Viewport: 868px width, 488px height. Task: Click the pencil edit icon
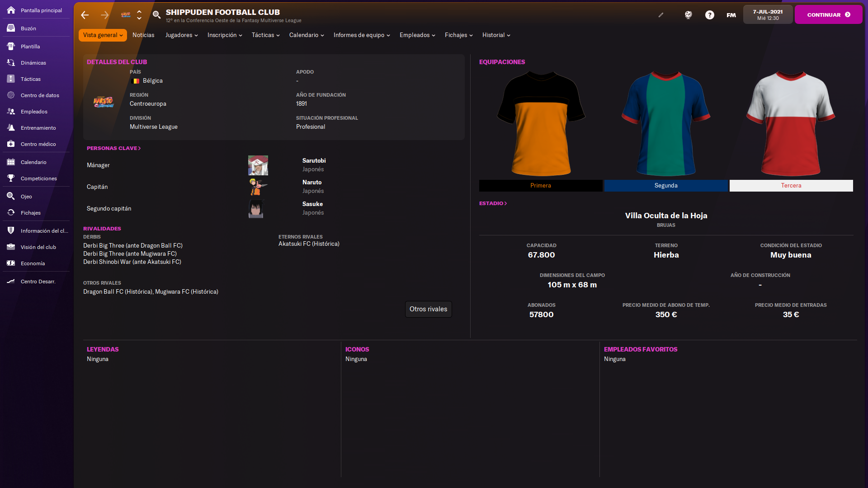(661, 15)
